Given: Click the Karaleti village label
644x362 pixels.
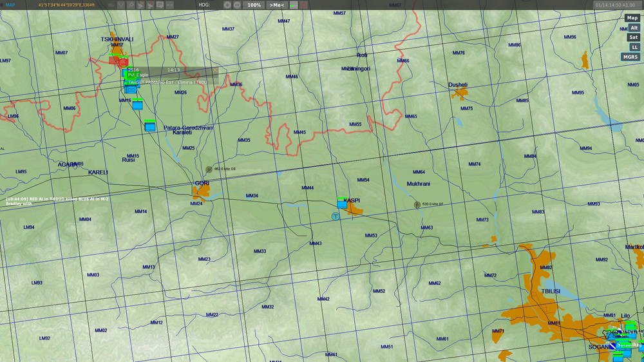Looking at the screenshot, I should [x=182, y=132].
